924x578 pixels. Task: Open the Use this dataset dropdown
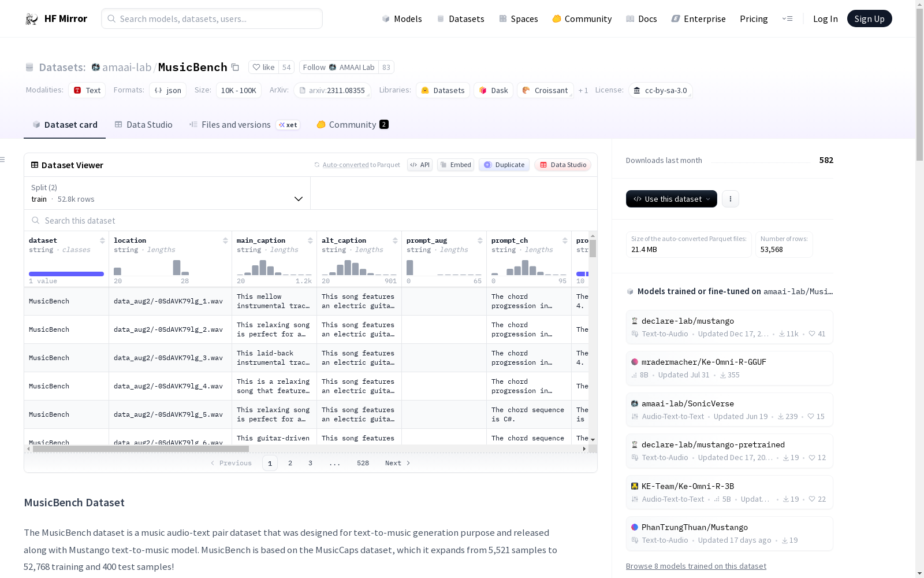[x=672, y=199]
